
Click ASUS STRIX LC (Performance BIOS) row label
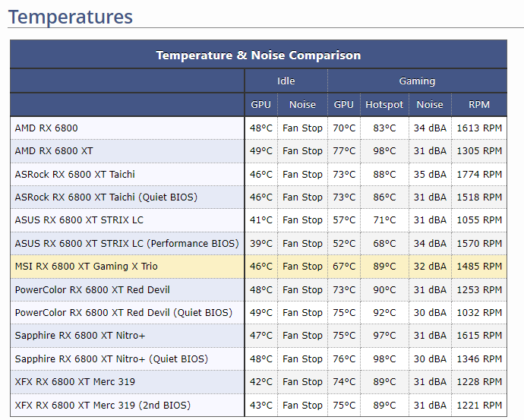(x=127, y=243)
